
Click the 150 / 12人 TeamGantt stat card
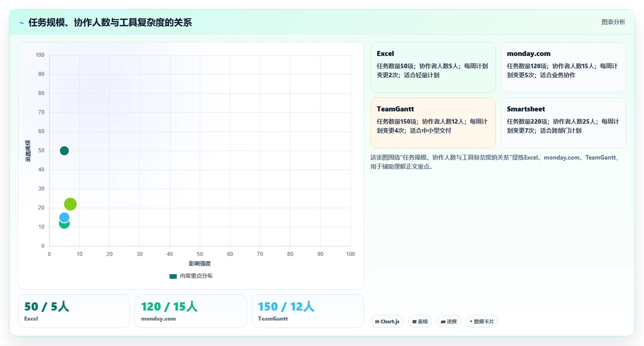(308, 311)
